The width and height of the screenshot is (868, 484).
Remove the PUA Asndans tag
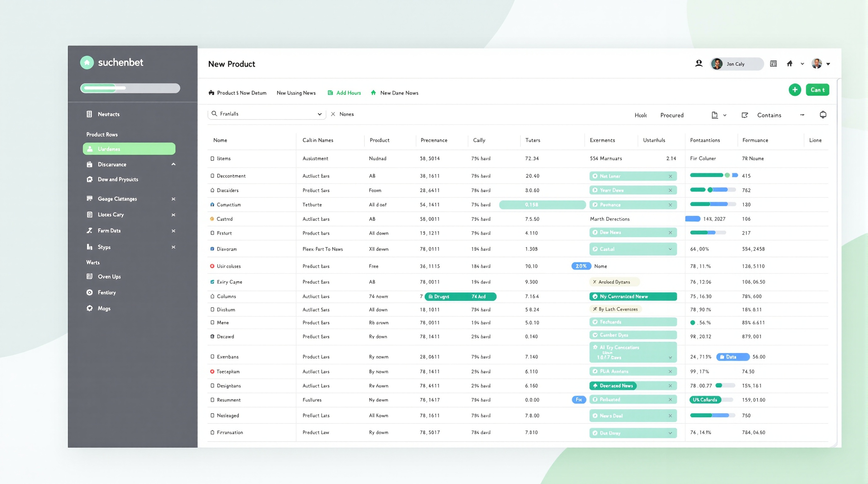click(x=670, y=371)
